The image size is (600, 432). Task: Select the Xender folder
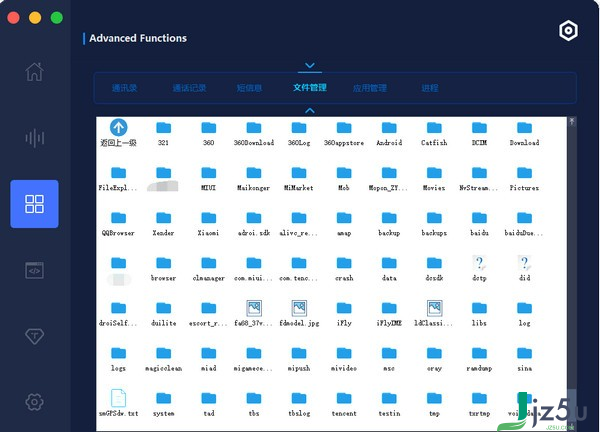163,223
